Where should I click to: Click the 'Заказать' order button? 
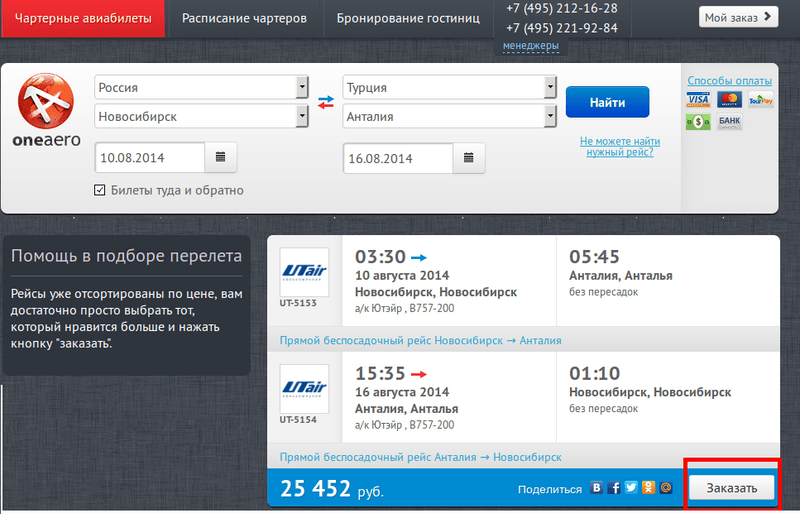click(732, 487)
